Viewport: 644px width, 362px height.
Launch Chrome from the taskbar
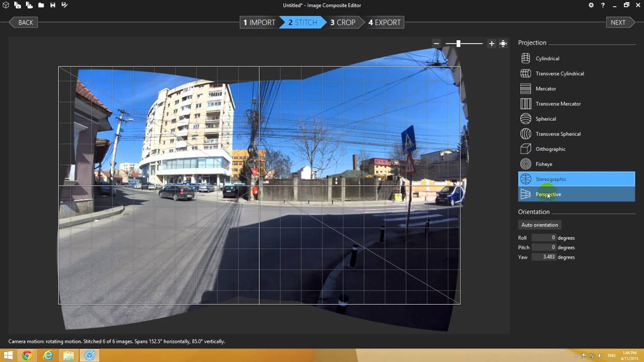(x=27, y=355)
